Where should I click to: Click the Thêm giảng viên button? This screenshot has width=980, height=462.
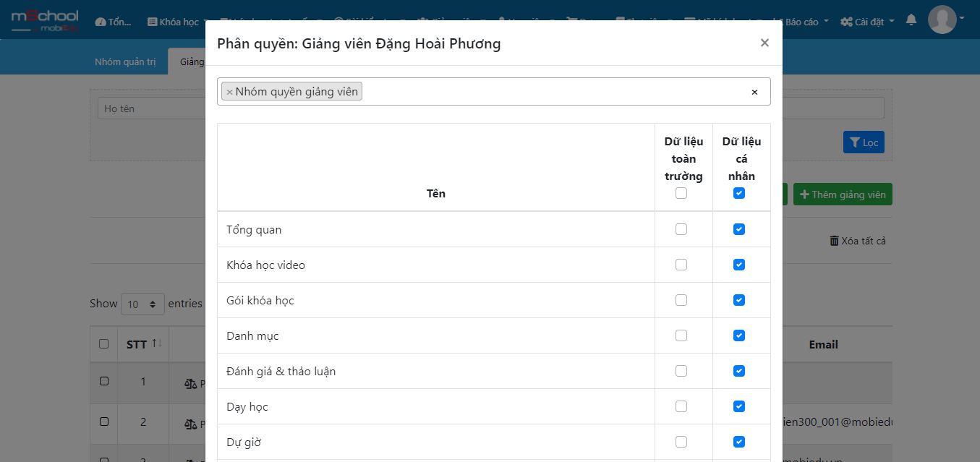point(843,194)
